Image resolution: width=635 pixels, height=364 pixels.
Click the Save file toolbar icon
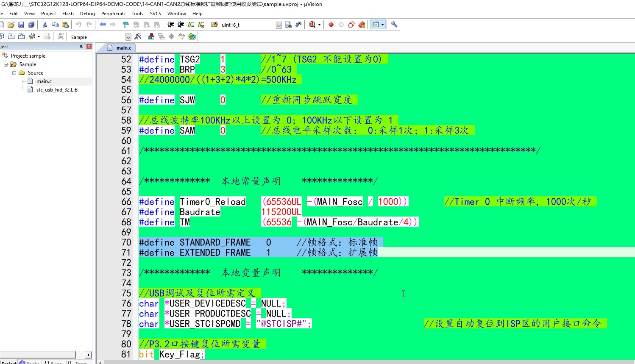pyautogui.click(x=21, y=25)
